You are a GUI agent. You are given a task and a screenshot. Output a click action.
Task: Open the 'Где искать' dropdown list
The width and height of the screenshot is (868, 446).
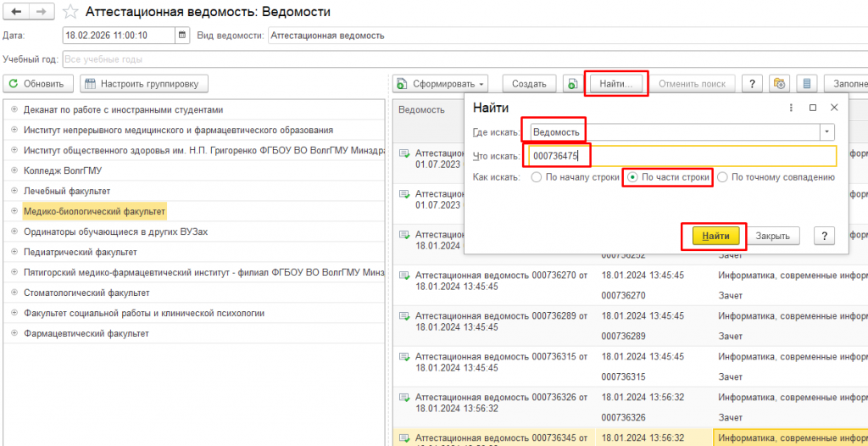826,132
